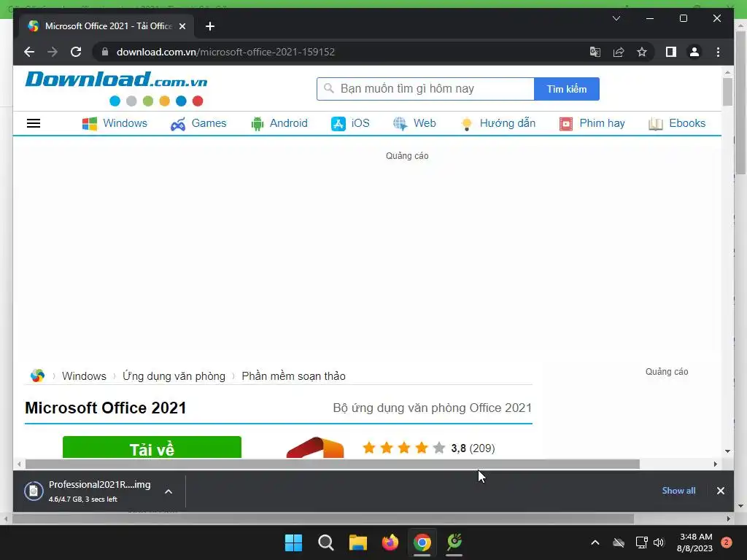The height and width of the screenshot is (560, 747).
Task: Open the Chrome three-dot menu
Action: pyautogui.click(x=718, y=52)
